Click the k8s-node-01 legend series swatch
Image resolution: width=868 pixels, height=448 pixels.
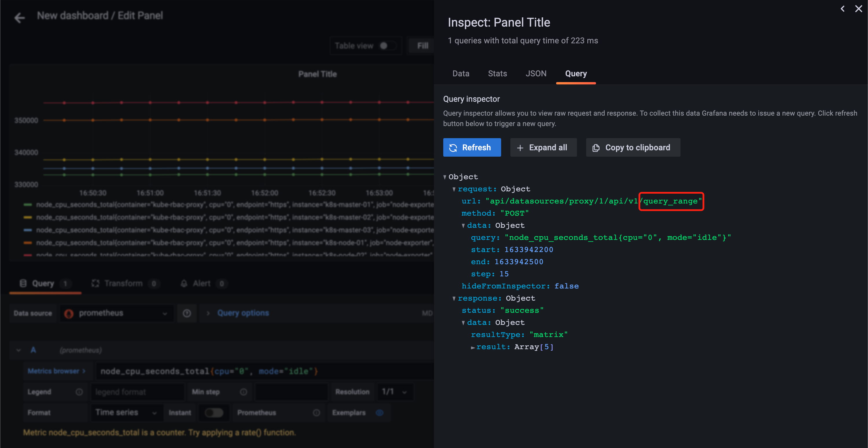point(27,243)
